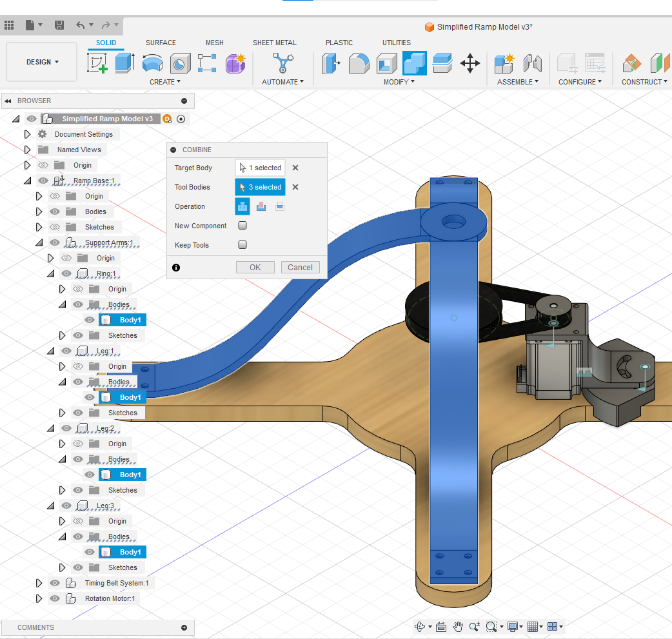Expand the Rotation Motor:1 tree node
The height and width of the screenshot is (639, 672).
point(40,598)
